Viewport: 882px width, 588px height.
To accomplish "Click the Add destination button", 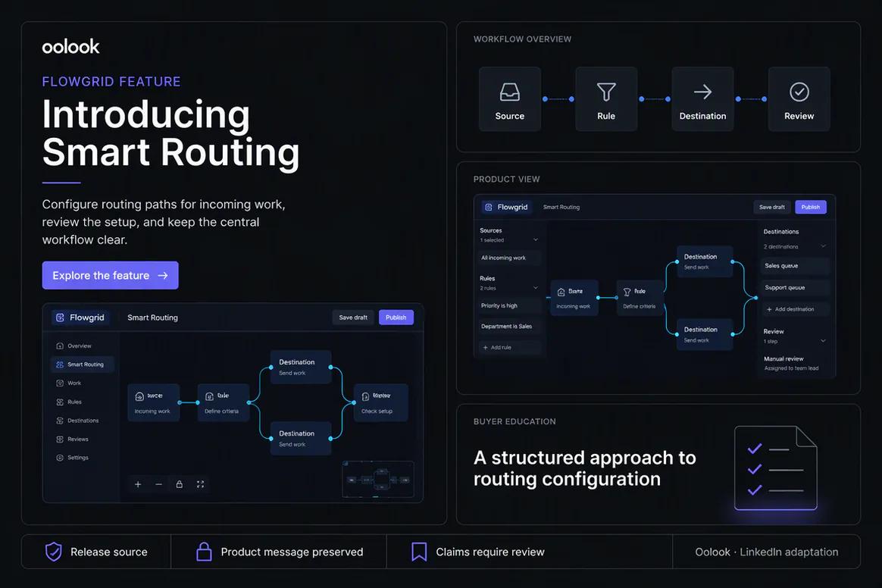I will pos(796,309).
